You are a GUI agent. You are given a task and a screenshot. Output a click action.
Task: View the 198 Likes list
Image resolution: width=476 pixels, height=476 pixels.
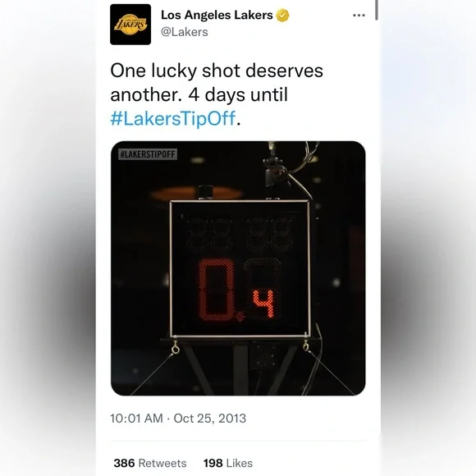tap(228, 463)
